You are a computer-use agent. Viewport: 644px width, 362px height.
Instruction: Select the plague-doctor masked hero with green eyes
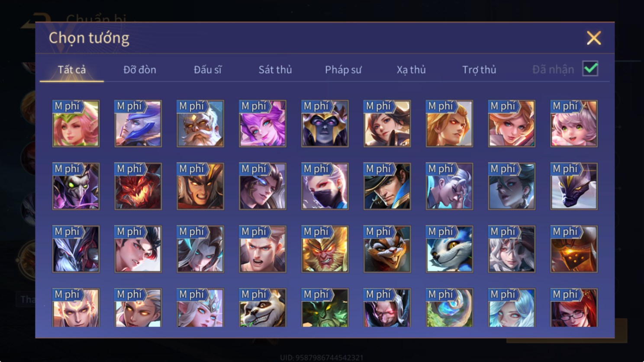pyautogui.click(x=76, y=186)
